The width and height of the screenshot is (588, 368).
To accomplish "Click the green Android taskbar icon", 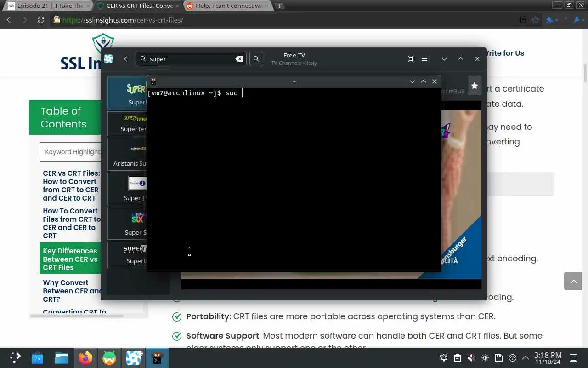I will click(x=109, y=357).
